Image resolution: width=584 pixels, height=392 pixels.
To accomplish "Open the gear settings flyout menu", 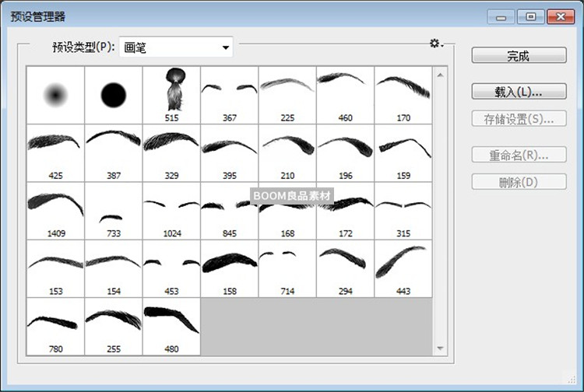I will [x=436, y=44].
